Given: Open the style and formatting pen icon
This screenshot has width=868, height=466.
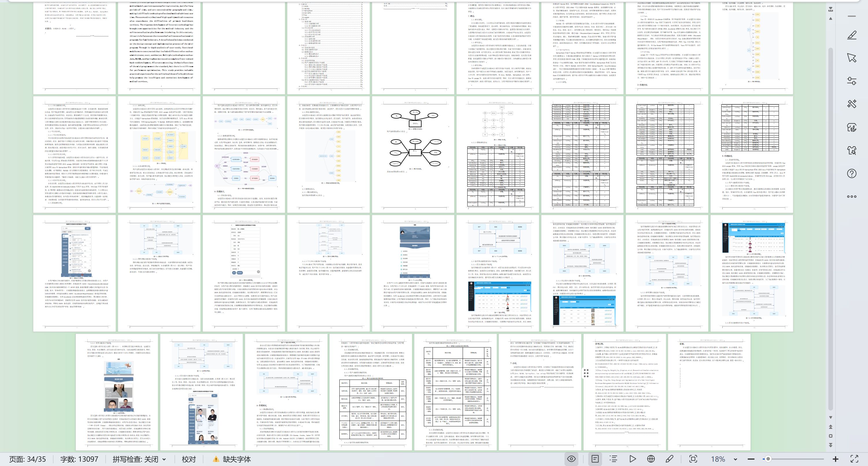Looking at the screenshot, I should tap(852, 35).
